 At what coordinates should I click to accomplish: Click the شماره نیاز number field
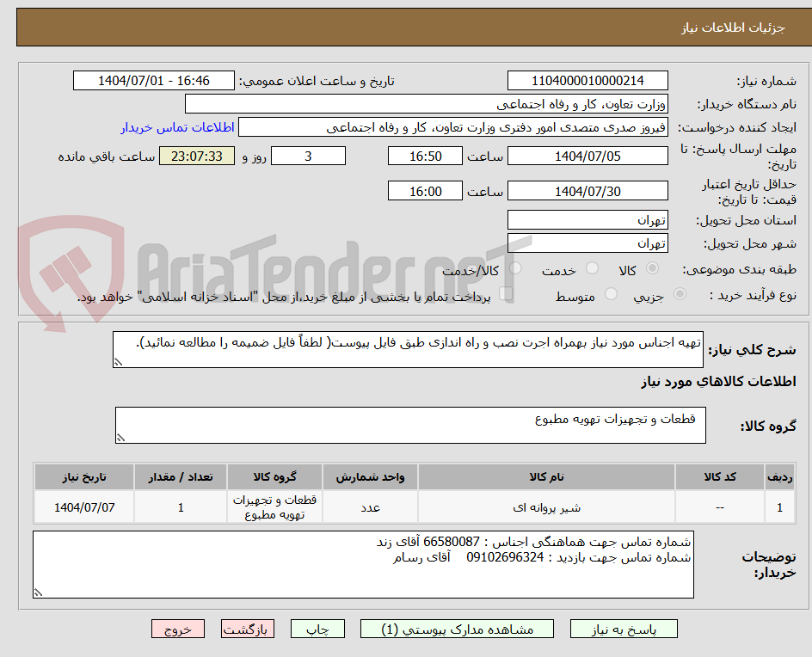pos(587,80)
